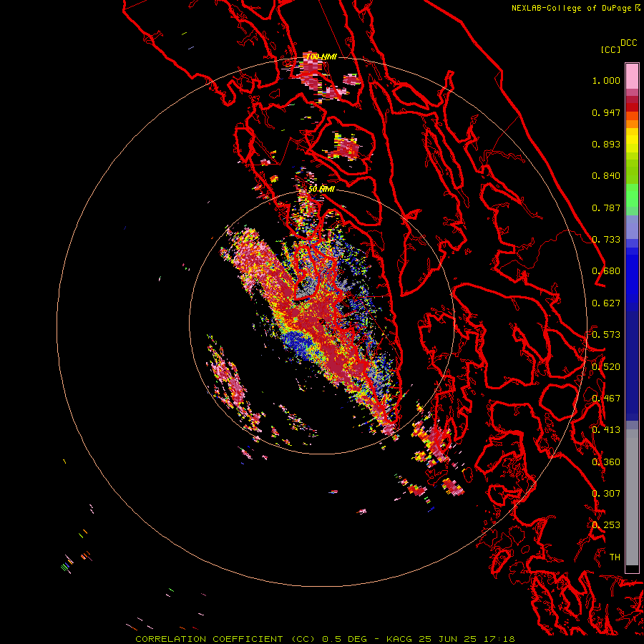Click the 0.467 value on the color scale
Image resolution: width=644 pixels, height=644 pixels.
[x=606, y=399]
